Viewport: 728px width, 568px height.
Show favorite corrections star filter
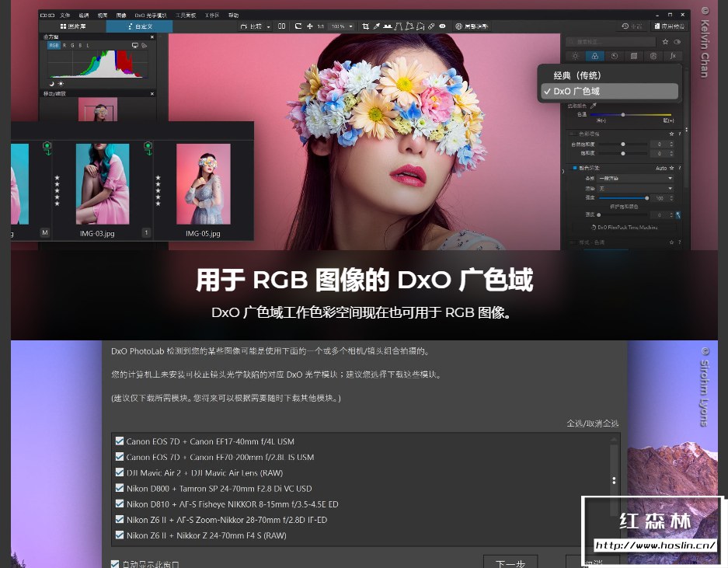pyautogui.click(x=665, y=42)
